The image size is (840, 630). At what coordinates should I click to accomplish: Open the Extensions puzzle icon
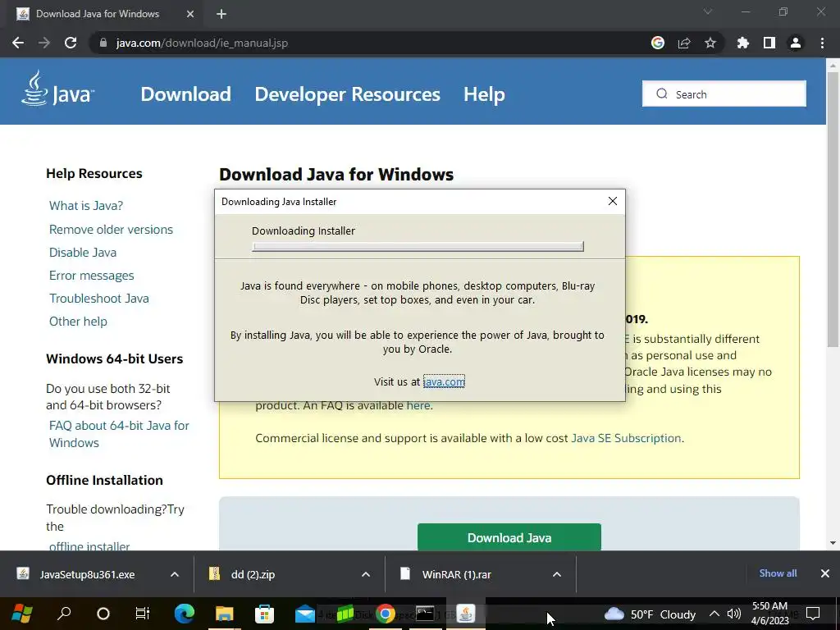[743, 43]
